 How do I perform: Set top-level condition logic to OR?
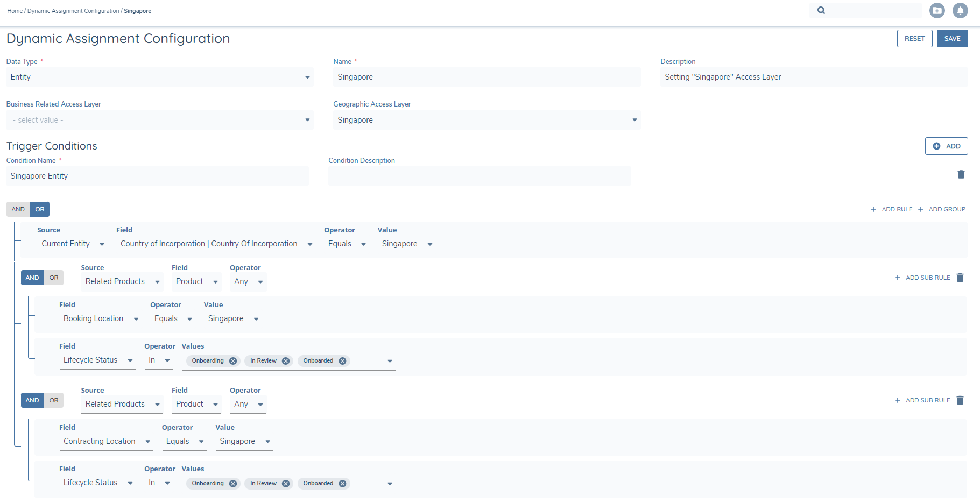[40, 209]
